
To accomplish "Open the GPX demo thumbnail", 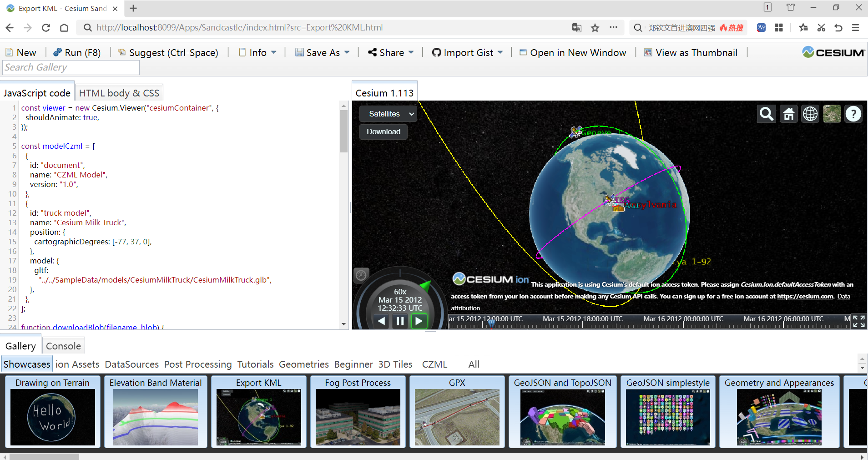I will 457,412.
